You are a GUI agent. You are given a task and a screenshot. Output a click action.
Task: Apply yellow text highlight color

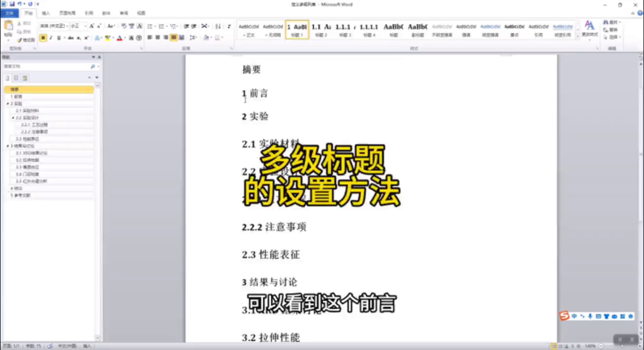pos(107,38)
